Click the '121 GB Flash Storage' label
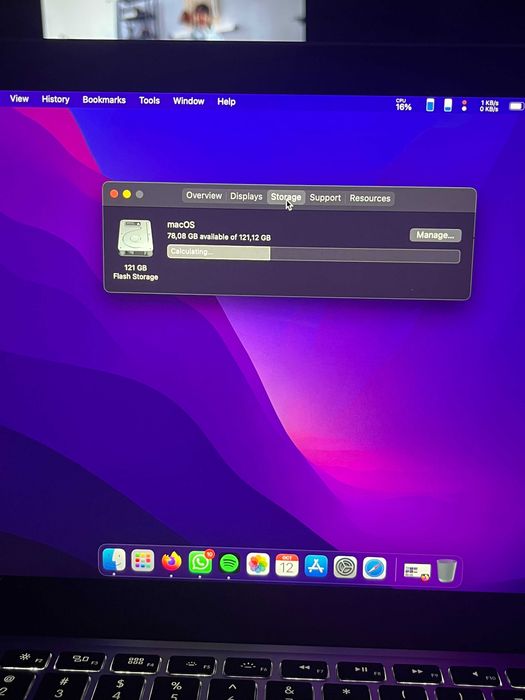The width and height of the screenshot is (525, 700). 135,272
